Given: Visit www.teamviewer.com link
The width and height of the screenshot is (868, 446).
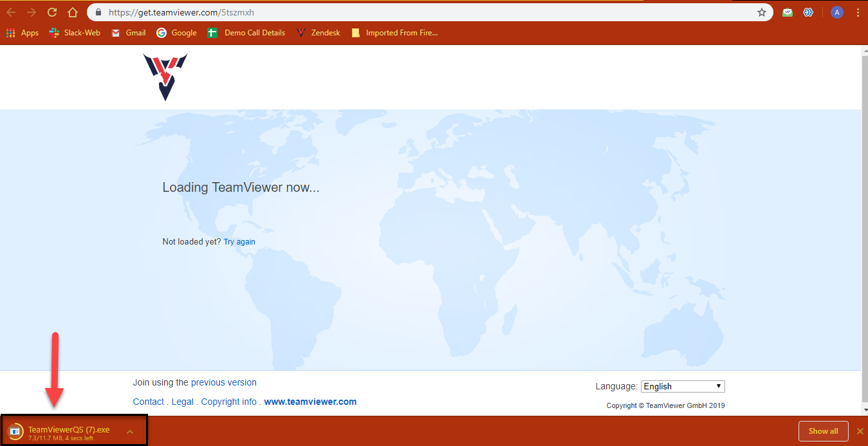Looking at the screenshot, I should 310,402.
